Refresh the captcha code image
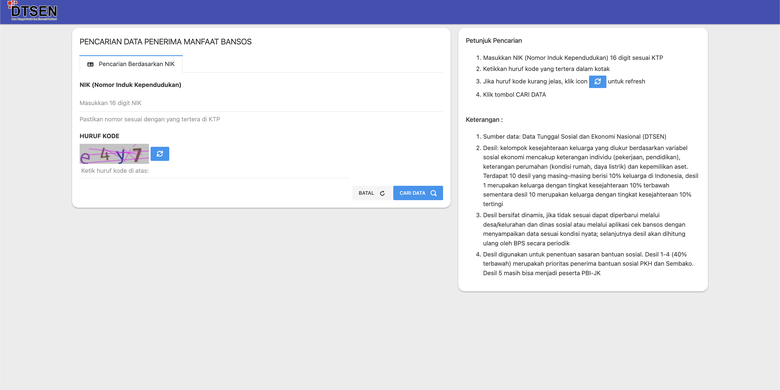The image size is (780, 390). 160,154
